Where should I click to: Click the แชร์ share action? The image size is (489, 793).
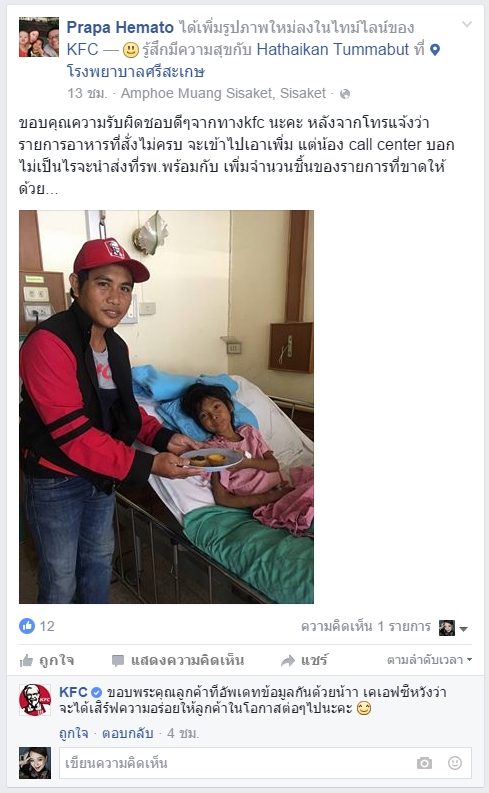pos(304,660)
